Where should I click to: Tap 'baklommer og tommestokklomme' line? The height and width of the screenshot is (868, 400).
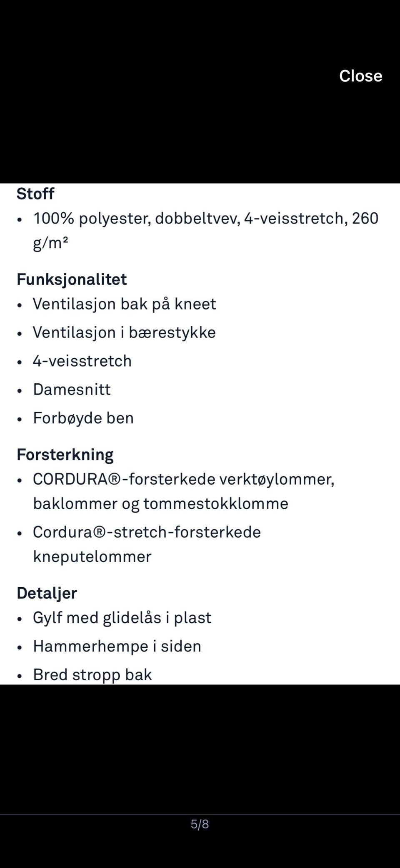click(x=161, y=503)
